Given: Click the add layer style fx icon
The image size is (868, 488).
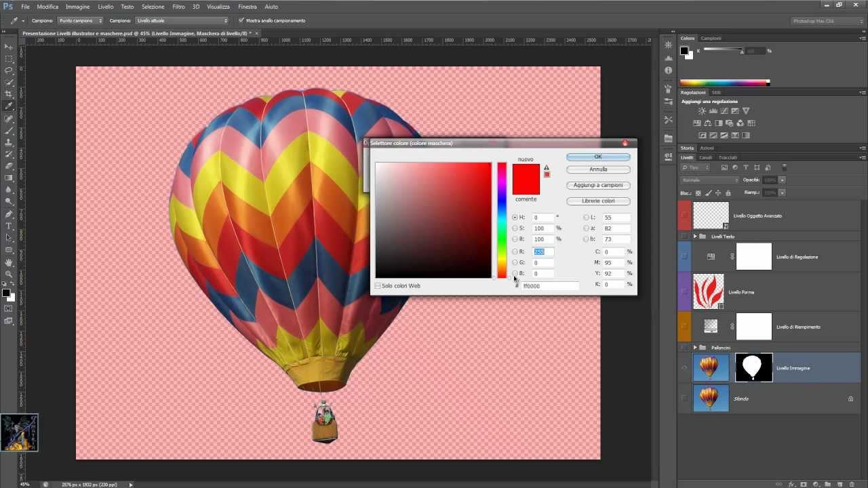Looking at the screenshot, I should pos(791,484).
